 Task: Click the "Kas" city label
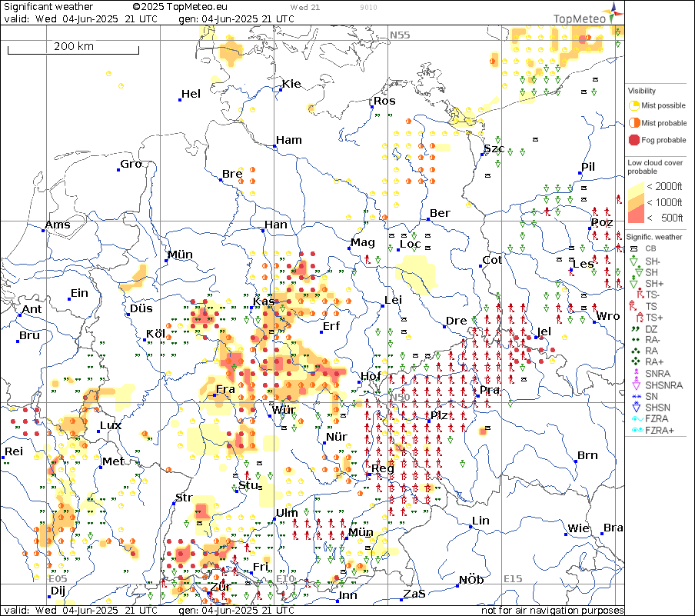[x=264, y=301]
